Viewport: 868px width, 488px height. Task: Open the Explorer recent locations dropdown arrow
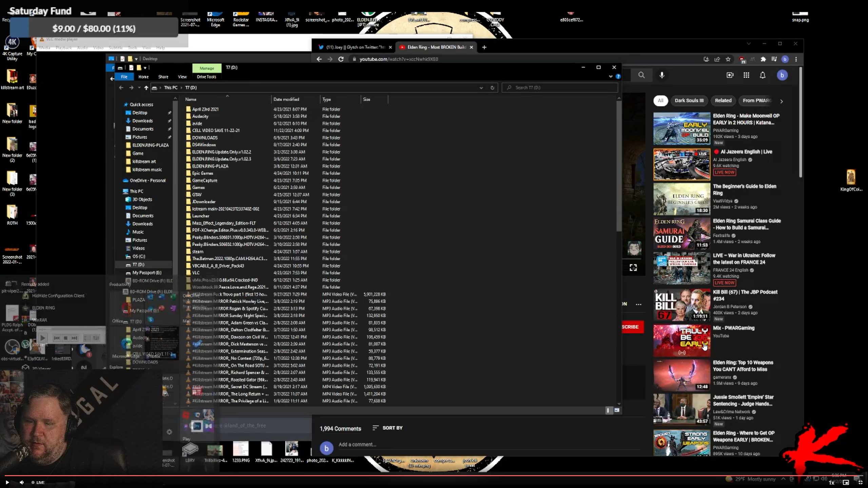click(x=139, y=87)
